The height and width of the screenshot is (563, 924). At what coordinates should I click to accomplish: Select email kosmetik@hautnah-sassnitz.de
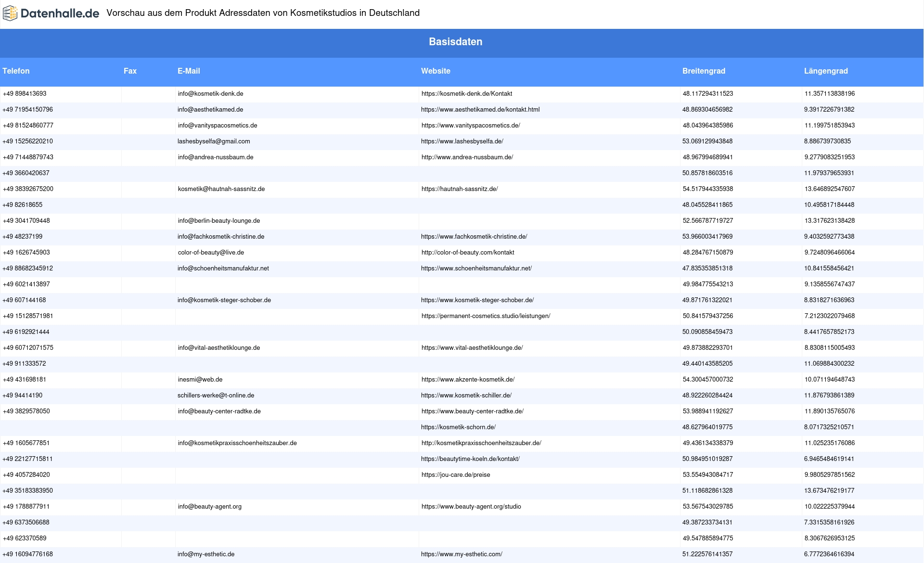click(x=221, y=189)
